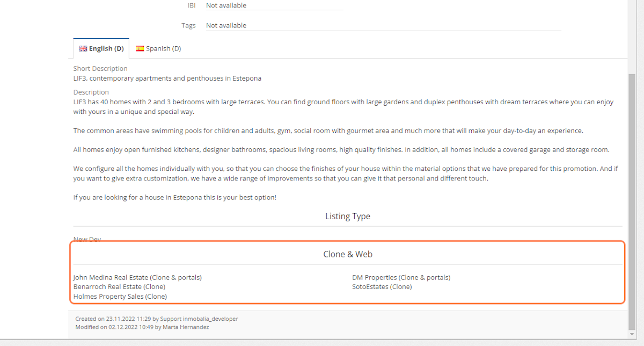Screen dimensions: 644x346
Task: Click the 'Created on' footer line
Action: pyautogui.click(x=156, y=319)
